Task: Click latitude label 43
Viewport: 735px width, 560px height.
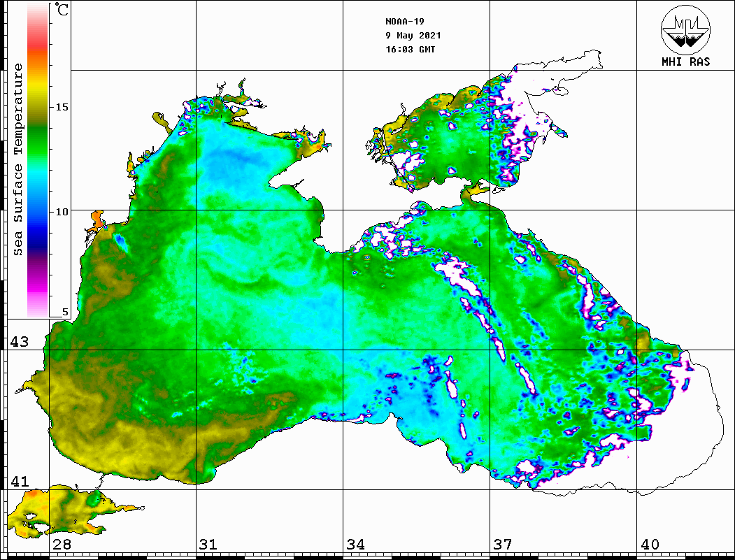Action: pos(20,342)
